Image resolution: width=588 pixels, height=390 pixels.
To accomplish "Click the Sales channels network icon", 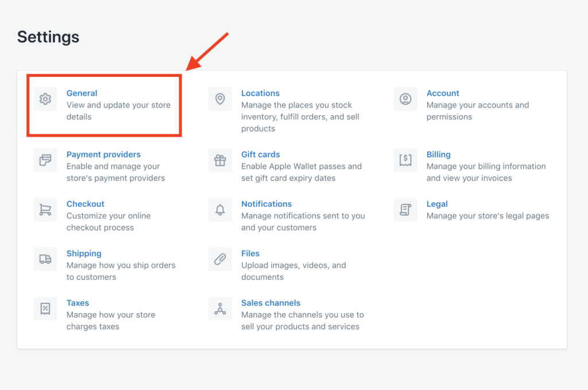I will click(x=220, y=308).
